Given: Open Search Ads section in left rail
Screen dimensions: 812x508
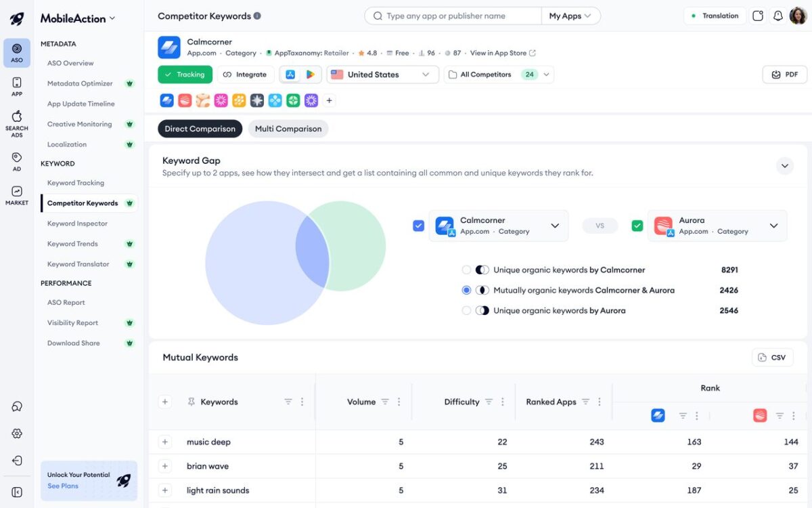Looking at the screenshot, I should pos(17,124).
